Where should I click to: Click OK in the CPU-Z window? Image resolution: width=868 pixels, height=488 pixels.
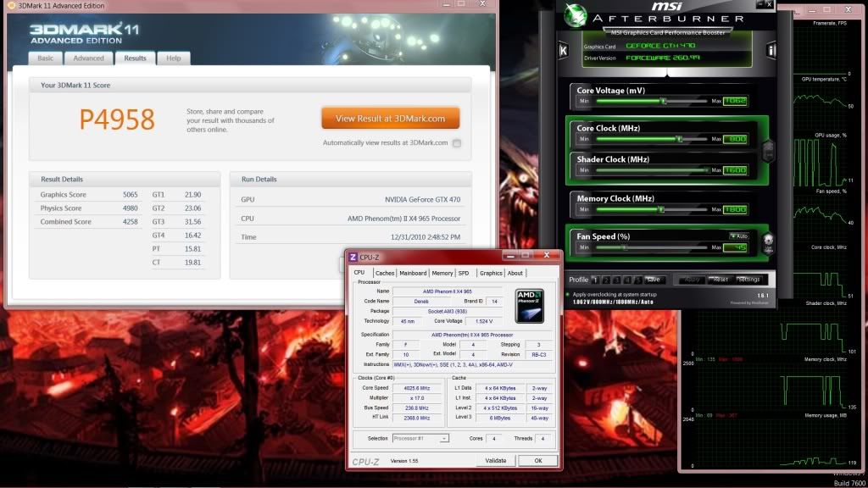tap(538, 460)
